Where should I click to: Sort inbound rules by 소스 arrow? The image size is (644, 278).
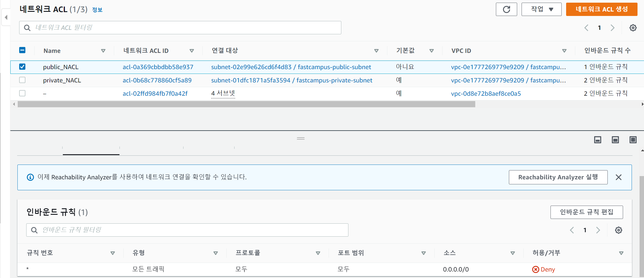(513, 253)
